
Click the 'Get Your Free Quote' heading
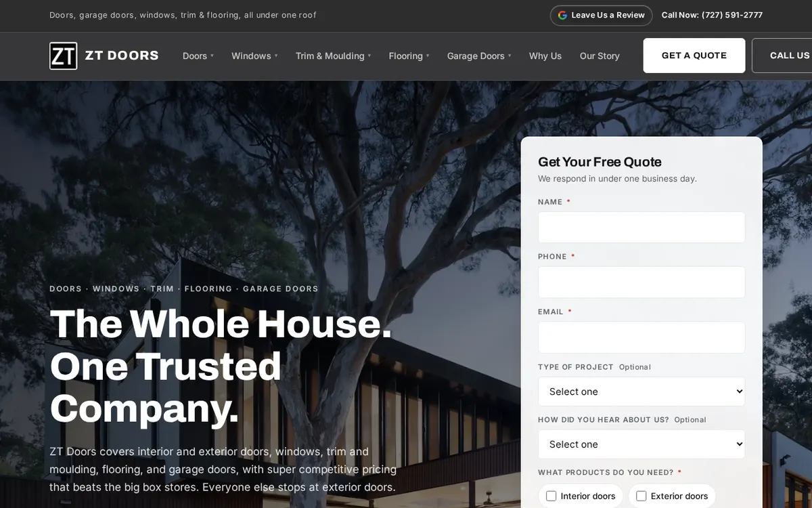600,162
